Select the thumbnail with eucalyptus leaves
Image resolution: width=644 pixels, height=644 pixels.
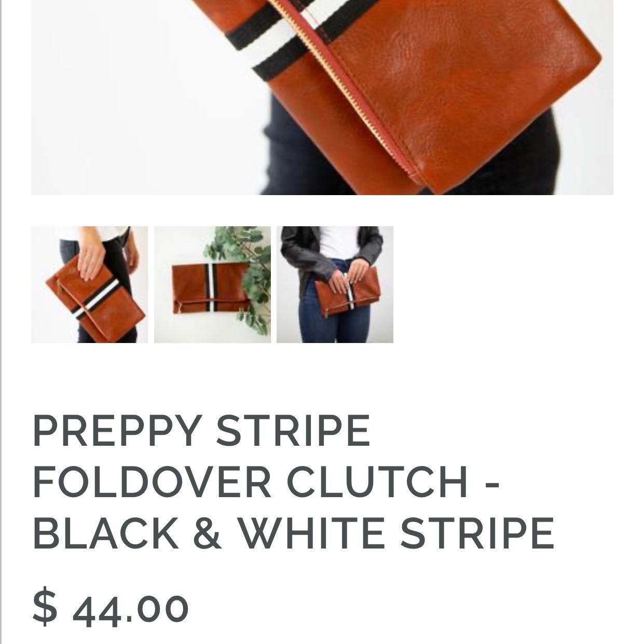212,284
